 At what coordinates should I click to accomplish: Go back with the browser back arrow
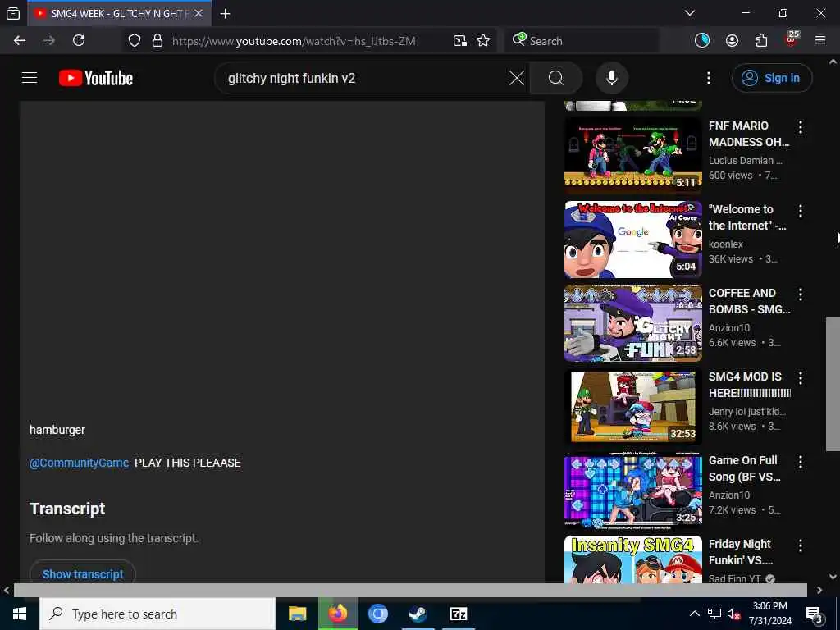pyautogui.click(x=20, y=41)
